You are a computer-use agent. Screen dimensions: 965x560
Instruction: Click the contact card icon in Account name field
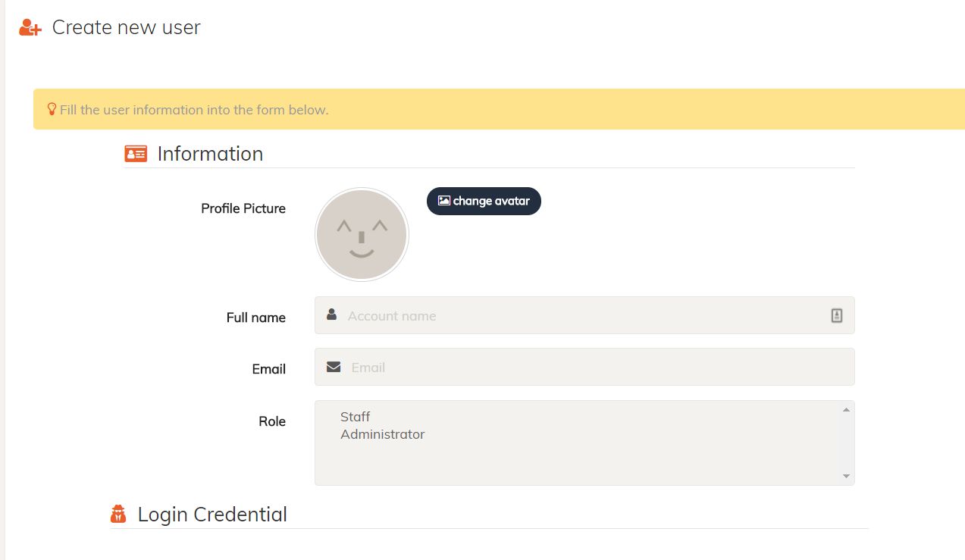[836, 316]
